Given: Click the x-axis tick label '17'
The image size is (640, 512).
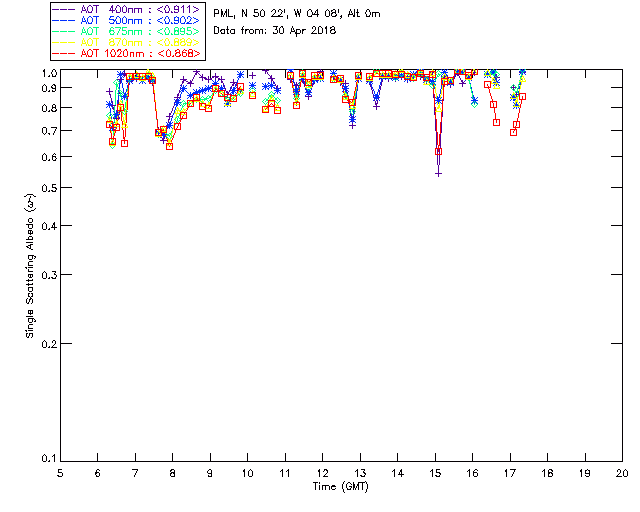Looking at the screenshot, I should coord(510,473).
